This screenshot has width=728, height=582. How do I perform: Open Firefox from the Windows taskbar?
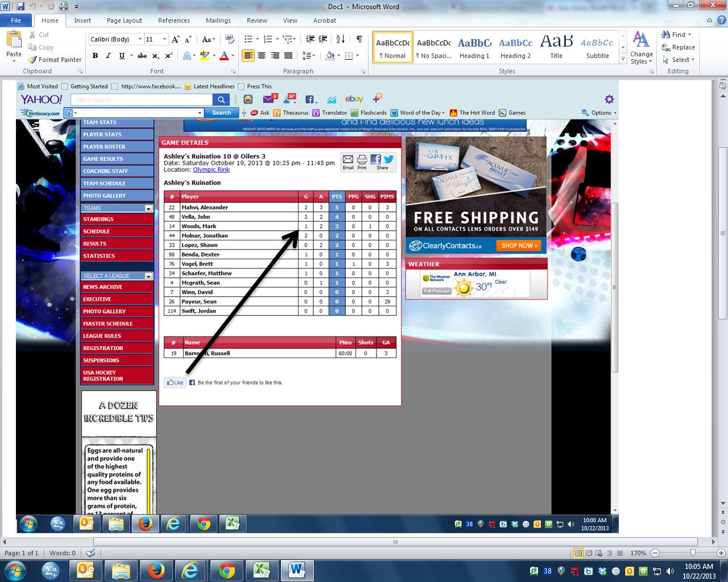[x=155, y=569]
